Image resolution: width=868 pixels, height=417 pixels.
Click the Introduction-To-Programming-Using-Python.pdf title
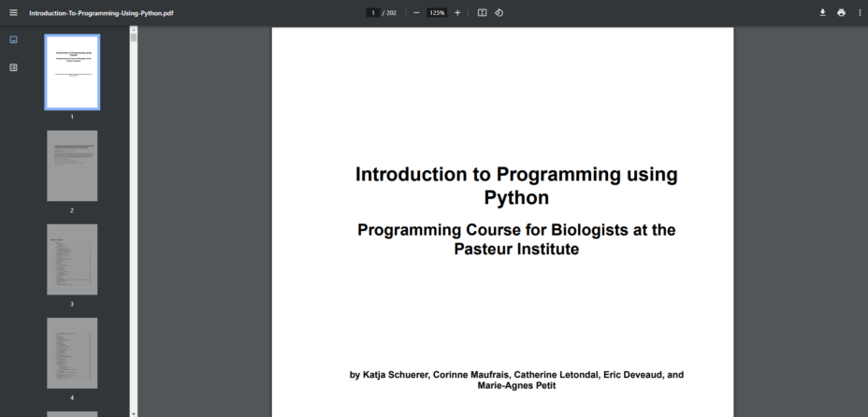pyautogui.click(x=101, y=13)
